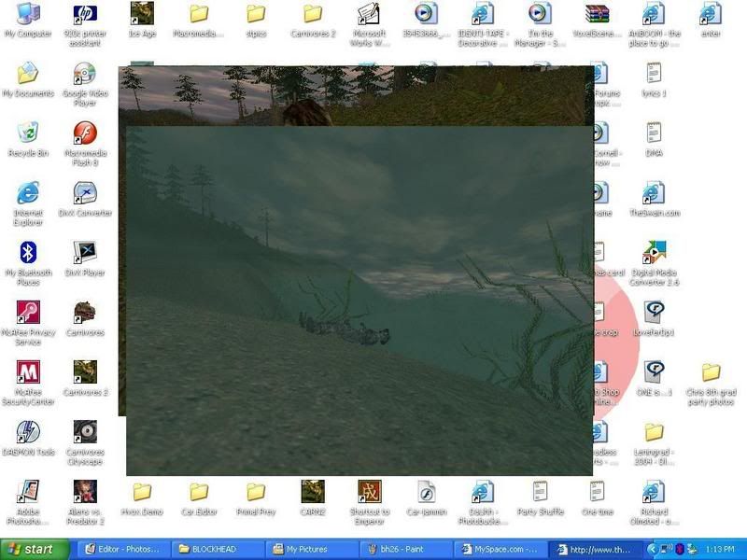
Task: Select the DivX Player desktop icon
Action: [x=85, y=253]
